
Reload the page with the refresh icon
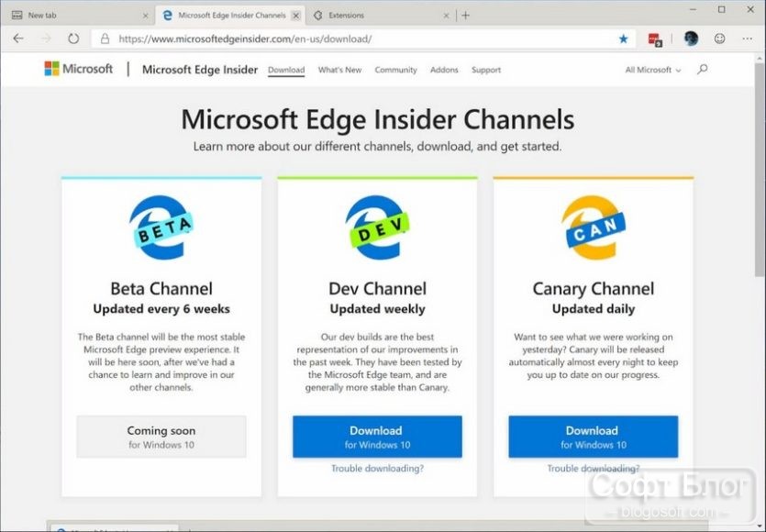[73, 39]
